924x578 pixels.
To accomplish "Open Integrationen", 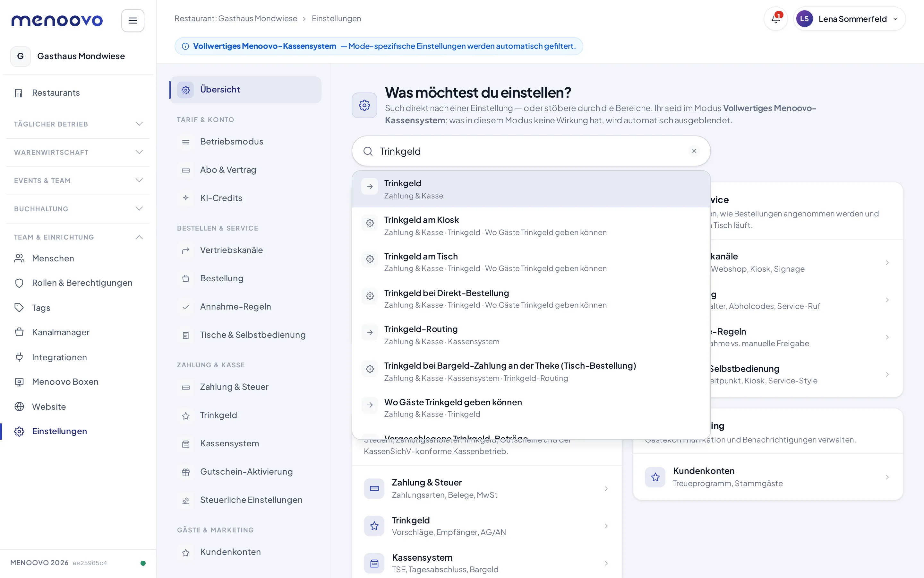I will point(78,357).
